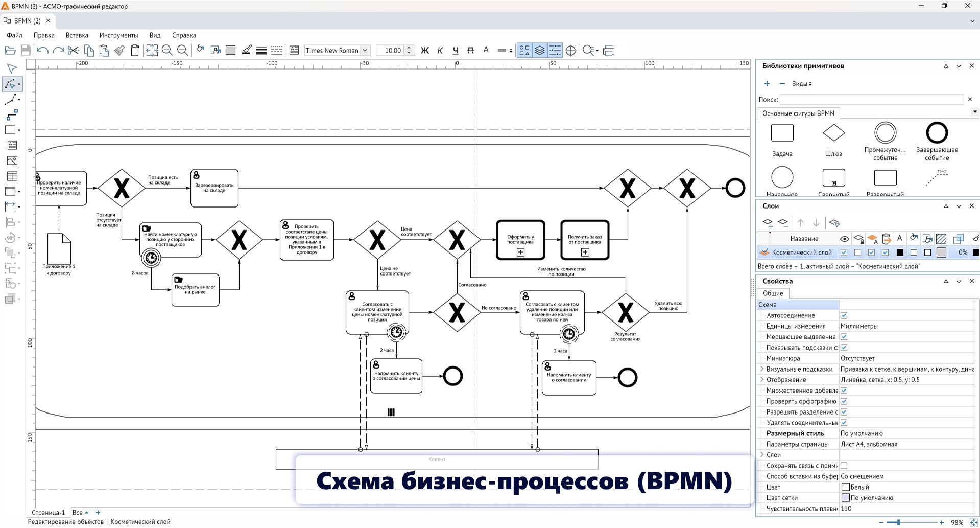The image size is (980, 528).
Task: Toggle Удалять соединительные checkbox
Action: click(844, 423)
